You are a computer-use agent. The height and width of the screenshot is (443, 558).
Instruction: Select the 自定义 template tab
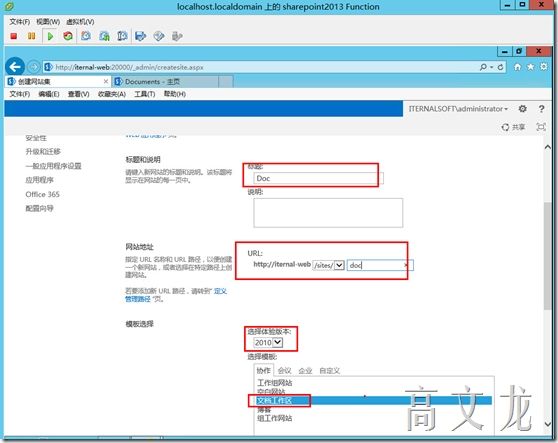pos(330,371)
